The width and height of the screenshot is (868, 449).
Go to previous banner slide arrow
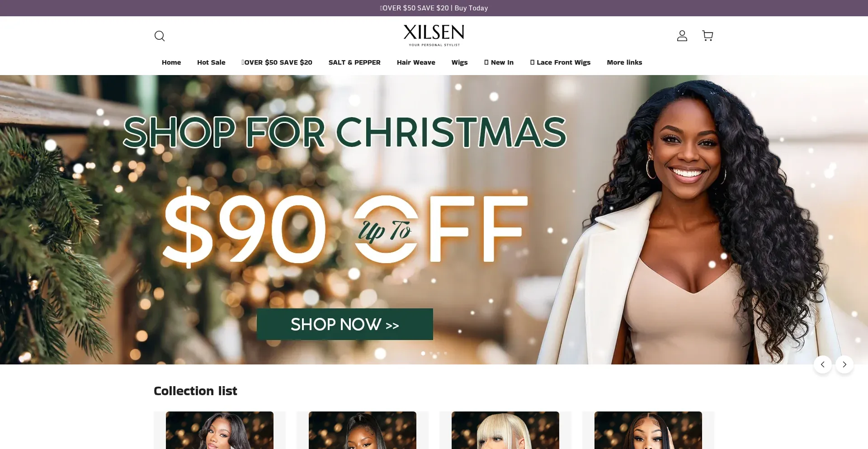(x=822, y=364)
